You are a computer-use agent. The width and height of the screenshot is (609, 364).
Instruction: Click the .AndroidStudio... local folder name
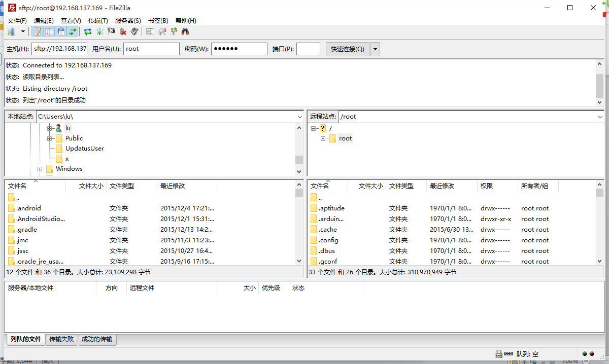(41, 219)
